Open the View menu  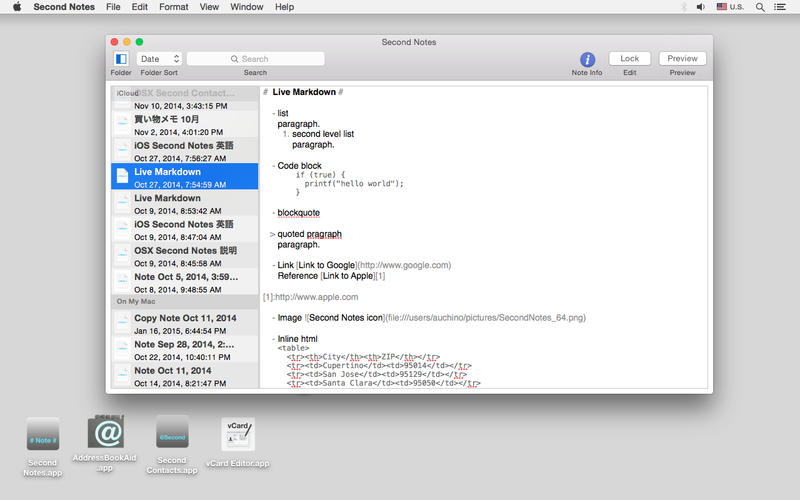[x=209, y=7]
